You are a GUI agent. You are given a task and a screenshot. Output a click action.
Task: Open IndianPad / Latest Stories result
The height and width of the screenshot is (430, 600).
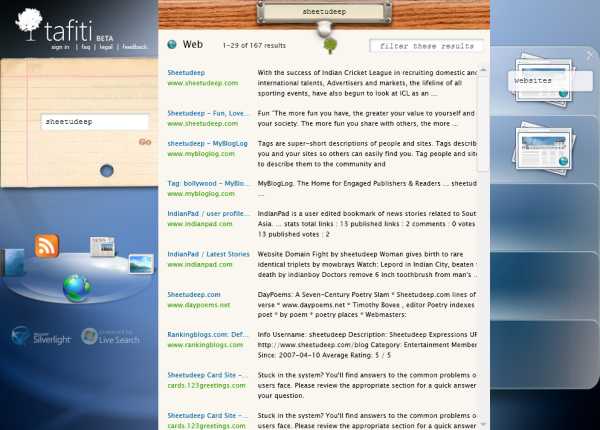pyautogui.click(x=209, y=254)
